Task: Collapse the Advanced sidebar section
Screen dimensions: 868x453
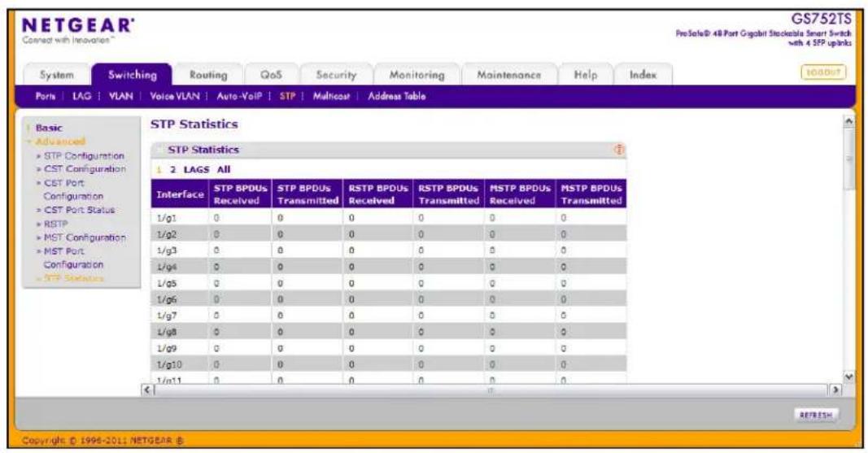Action: (x=59, y=142)
